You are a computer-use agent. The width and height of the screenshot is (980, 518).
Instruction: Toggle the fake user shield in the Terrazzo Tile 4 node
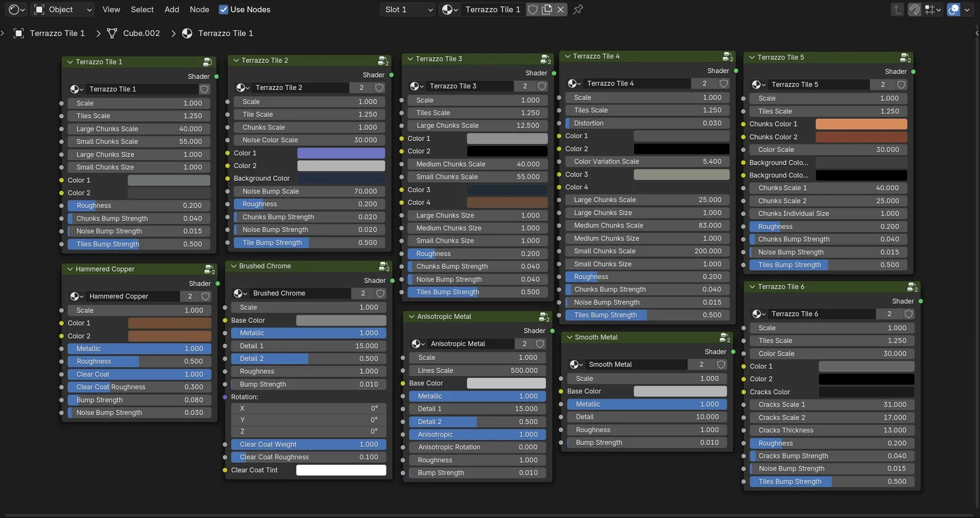[724, 83]
